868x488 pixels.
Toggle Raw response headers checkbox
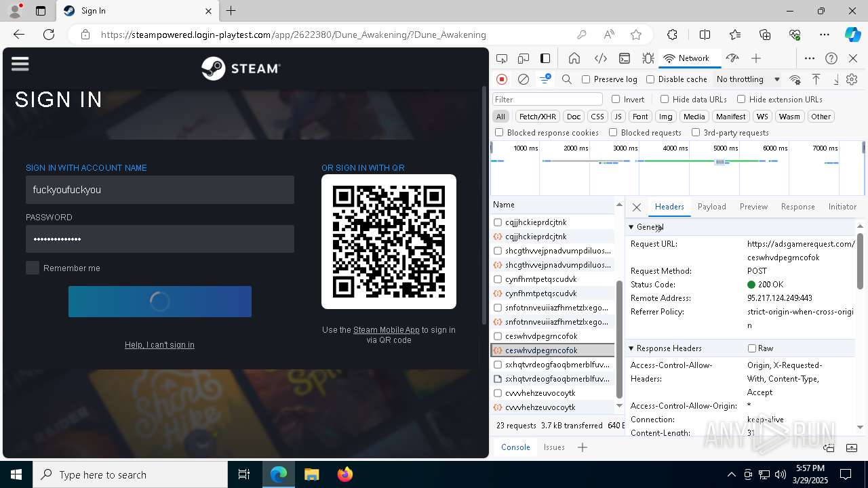(751, 348)
